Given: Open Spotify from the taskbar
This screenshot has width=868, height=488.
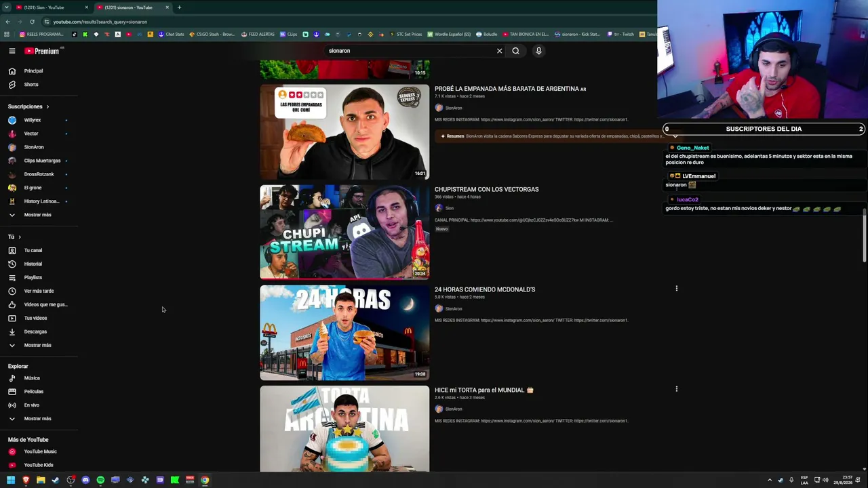Looking at the screenshot, I should coord(100,481).
